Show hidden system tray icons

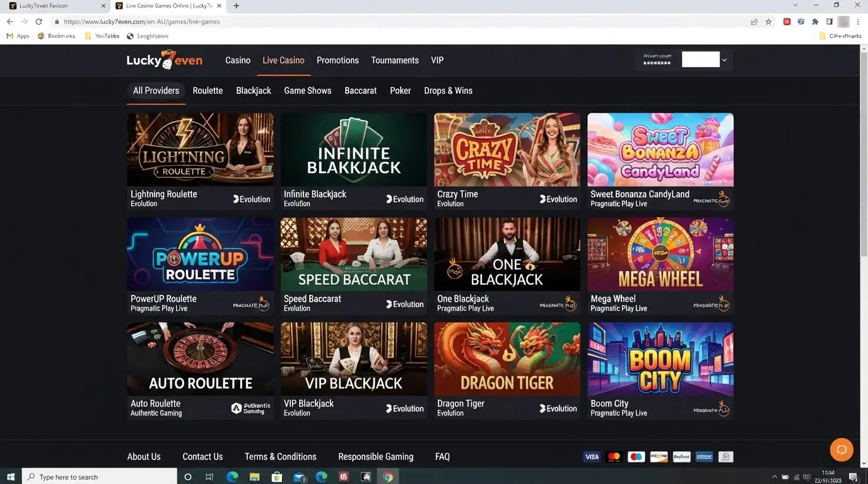(x=775, y=477)
